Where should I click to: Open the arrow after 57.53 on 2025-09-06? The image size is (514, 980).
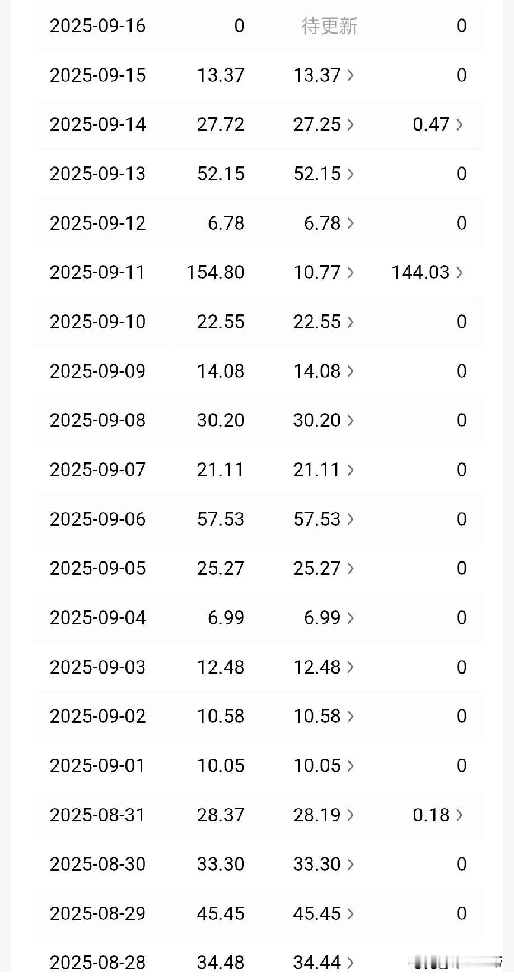351,519
